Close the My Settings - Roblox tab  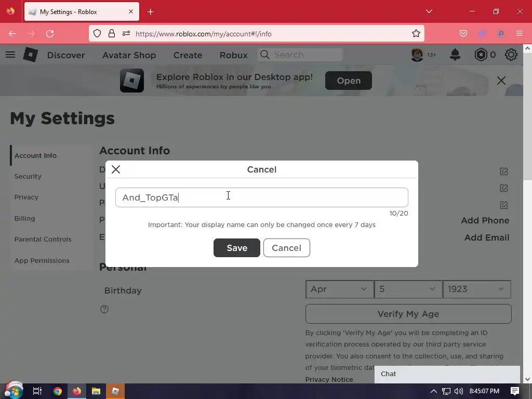click(x=130, y=11)
